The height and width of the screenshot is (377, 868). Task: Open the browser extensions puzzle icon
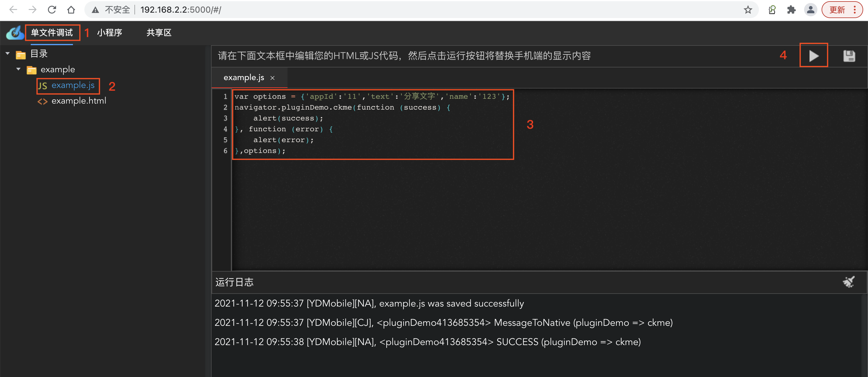click(791, 10)
